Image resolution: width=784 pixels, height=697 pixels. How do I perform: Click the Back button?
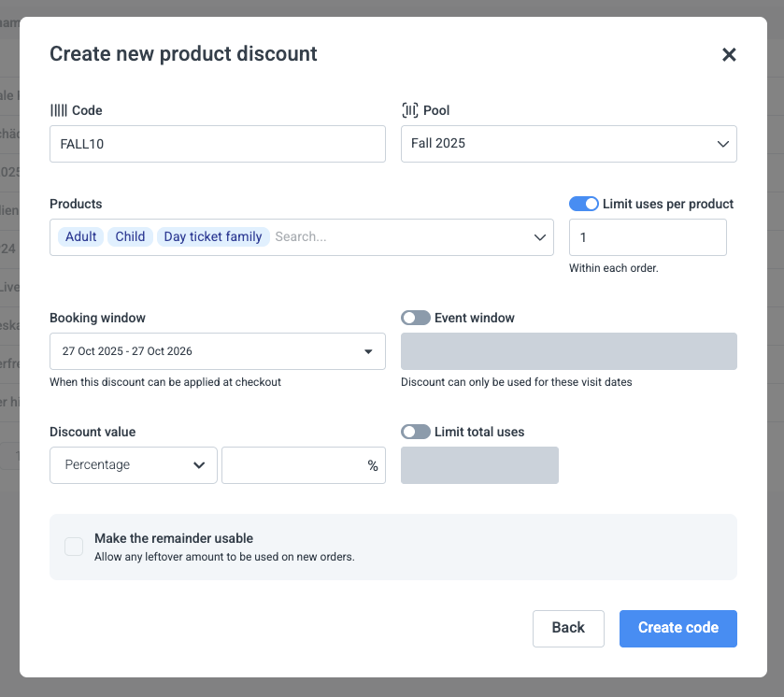click(568, 628)
